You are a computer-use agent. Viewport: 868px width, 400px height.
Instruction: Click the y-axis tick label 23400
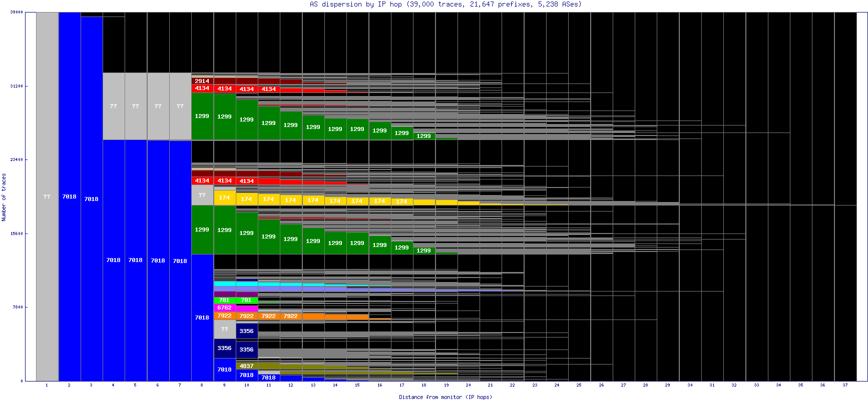click(17, 159)
